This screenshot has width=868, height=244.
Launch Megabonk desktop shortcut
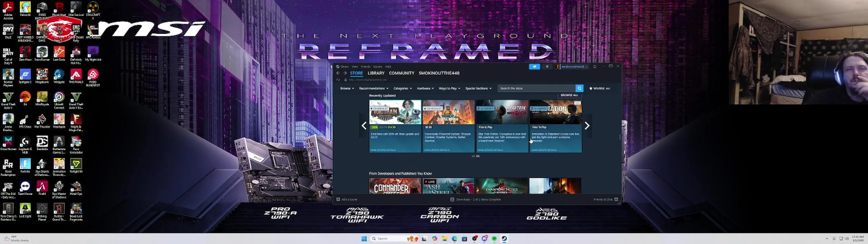(x=42, y=76)
